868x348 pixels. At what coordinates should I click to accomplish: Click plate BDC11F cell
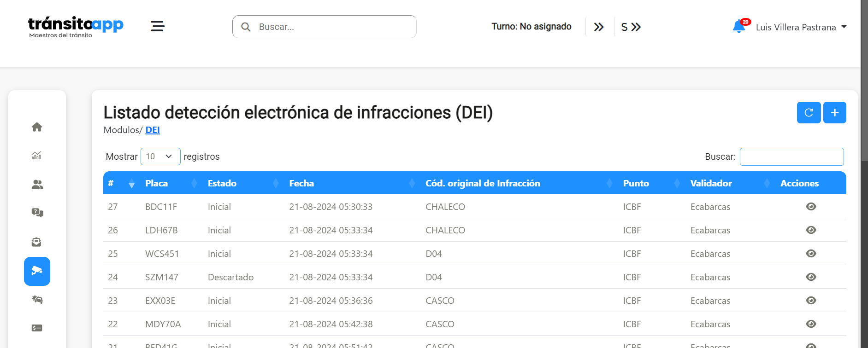(x=161, y=207)
